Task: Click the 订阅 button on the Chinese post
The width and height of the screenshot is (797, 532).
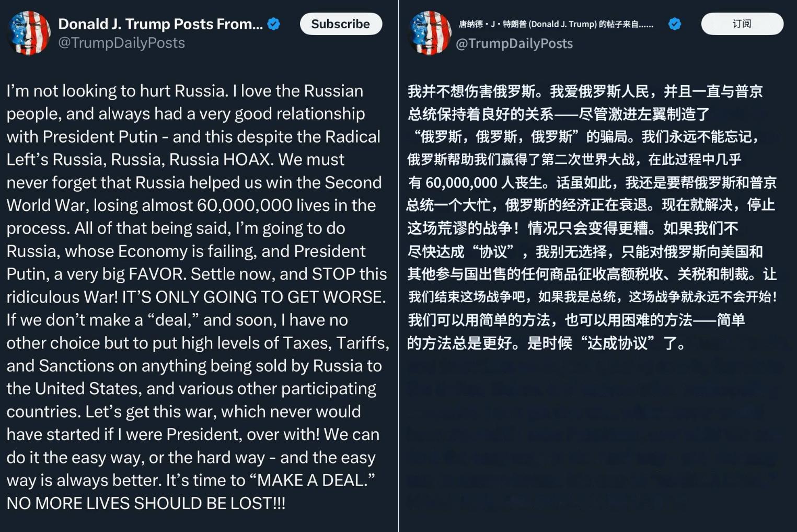Action: [x=742, y=24]
